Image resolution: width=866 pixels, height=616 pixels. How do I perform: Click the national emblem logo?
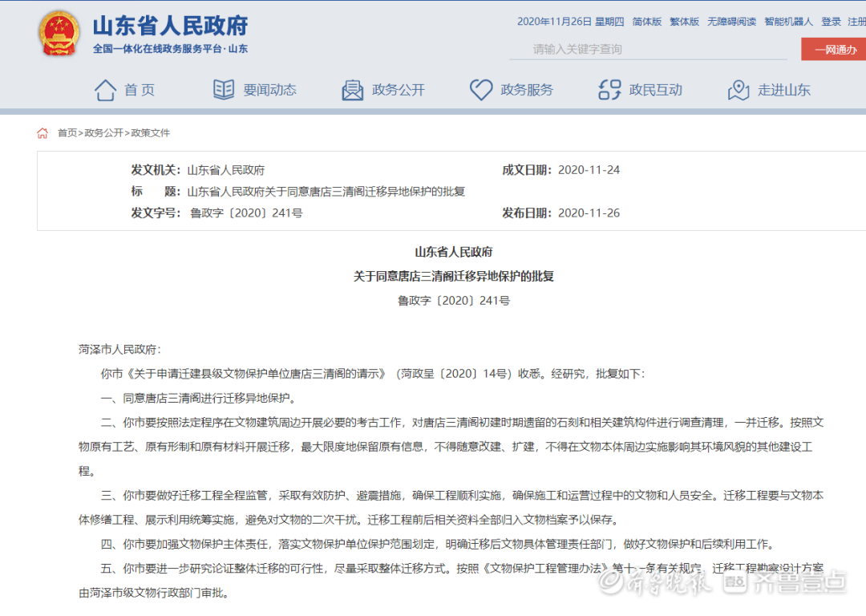tap(59, 34)
